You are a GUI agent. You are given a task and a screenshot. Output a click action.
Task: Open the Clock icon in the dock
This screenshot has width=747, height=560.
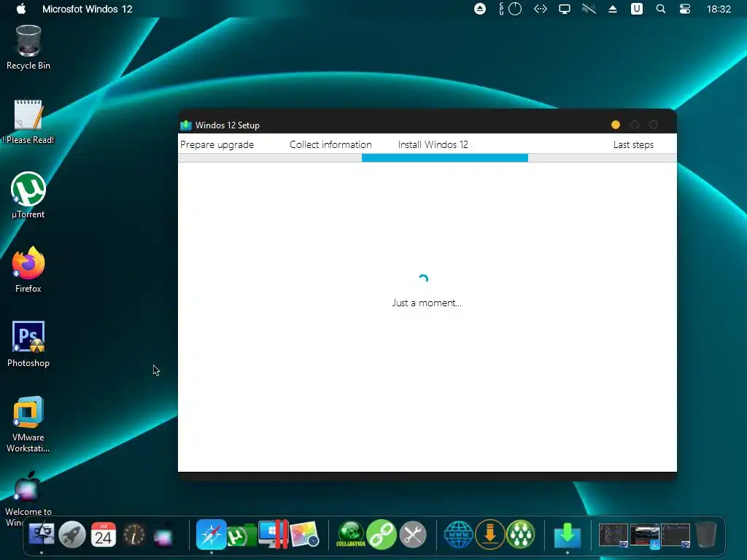pyautogui.click(x=134, y=534)
